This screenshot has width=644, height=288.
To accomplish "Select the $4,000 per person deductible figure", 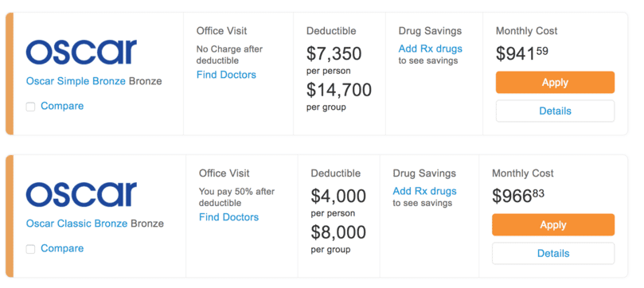I will 338,196.
